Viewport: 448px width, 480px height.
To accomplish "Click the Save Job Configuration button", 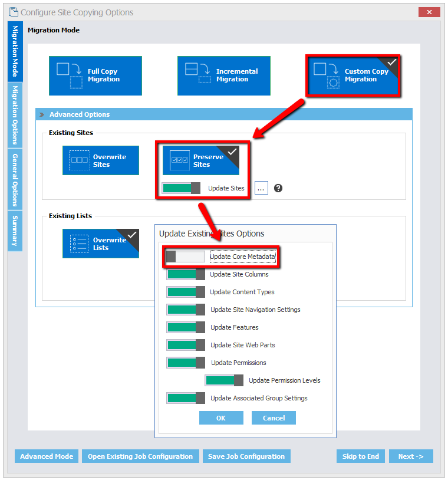I will click(246, 456).
